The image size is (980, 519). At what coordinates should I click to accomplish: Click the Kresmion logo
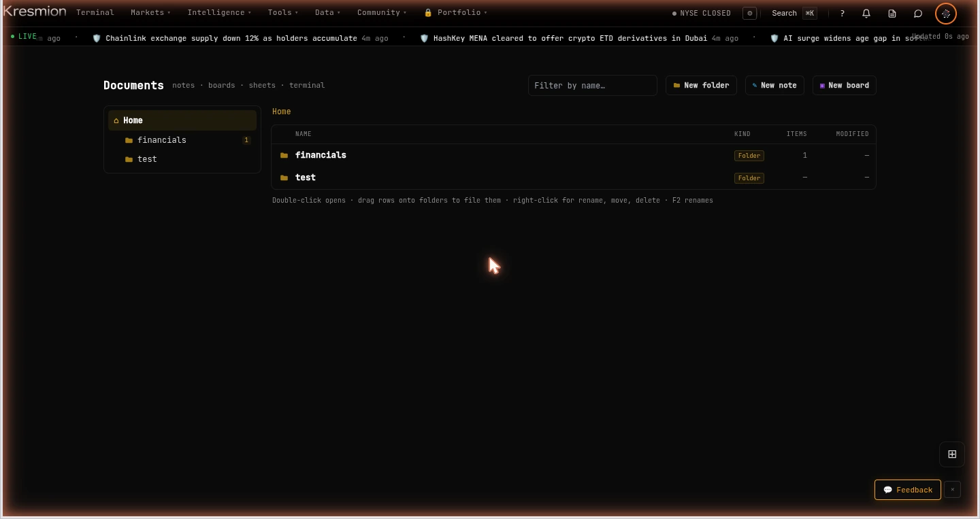(35, 12)
